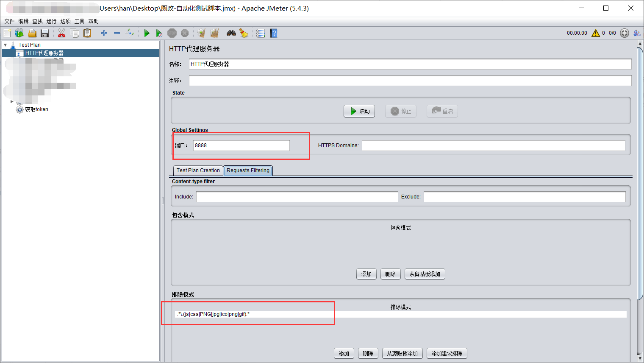This screenshot has height=363, width=644.
Task: Click Content-type Include field
Action: point(297,197)
